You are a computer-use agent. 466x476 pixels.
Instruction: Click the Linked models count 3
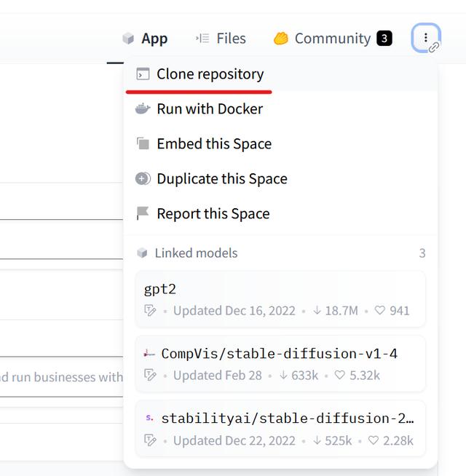click(x=422, y=253)
